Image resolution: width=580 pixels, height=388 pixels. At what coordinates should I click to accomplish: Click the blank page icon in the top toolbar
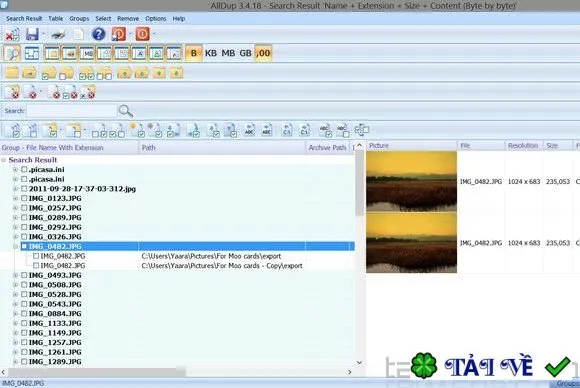point(78,34)
